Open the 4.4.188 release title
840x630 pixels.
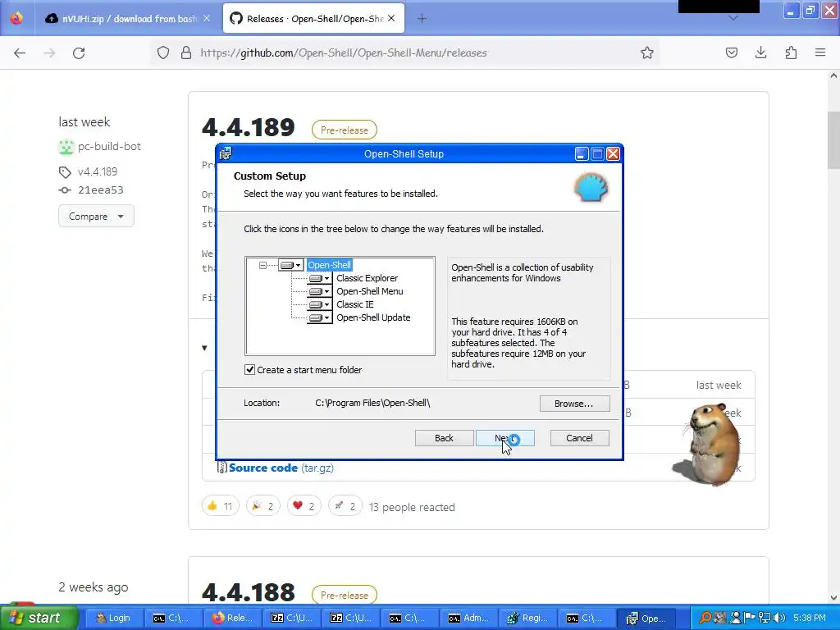pos(249,592)
